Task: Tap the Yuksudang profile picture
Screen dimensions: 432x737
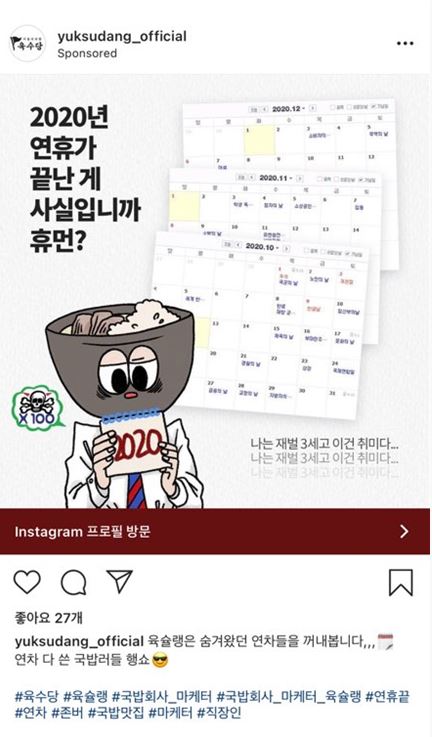Action: point(28,44)
